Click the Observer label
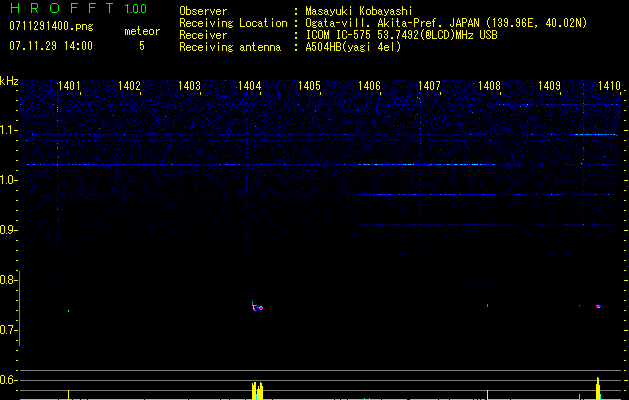Image resolution: width=629 pixels, height=400 pixels. (203, 11)
